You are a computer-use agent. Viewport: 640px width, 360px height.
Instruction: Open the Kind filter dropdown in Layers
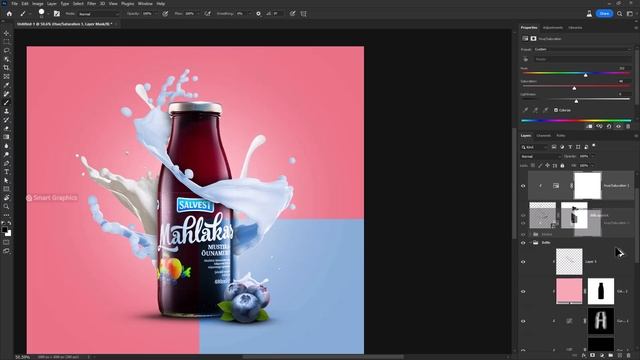coord(534,147)
